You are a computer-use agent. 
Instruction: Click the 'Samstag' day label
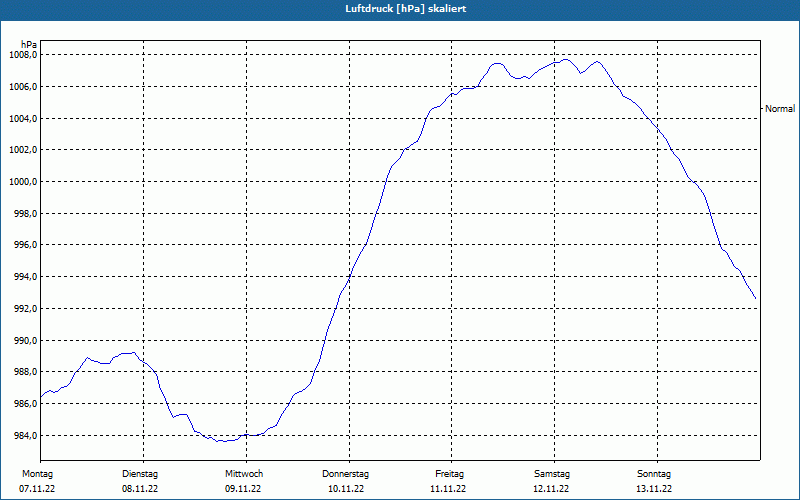click(x=552, y=474)
